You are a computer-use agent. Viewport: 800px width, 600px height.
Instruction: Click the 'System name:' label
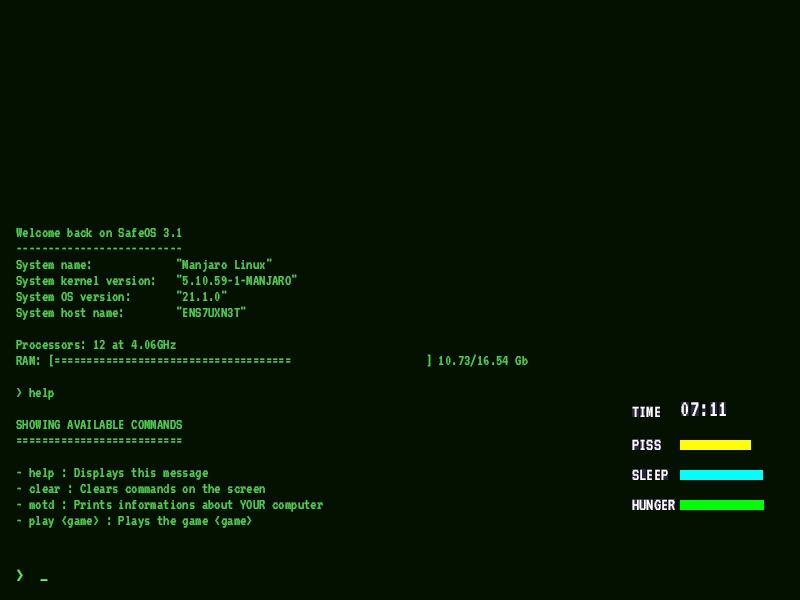tap(54, 265)
